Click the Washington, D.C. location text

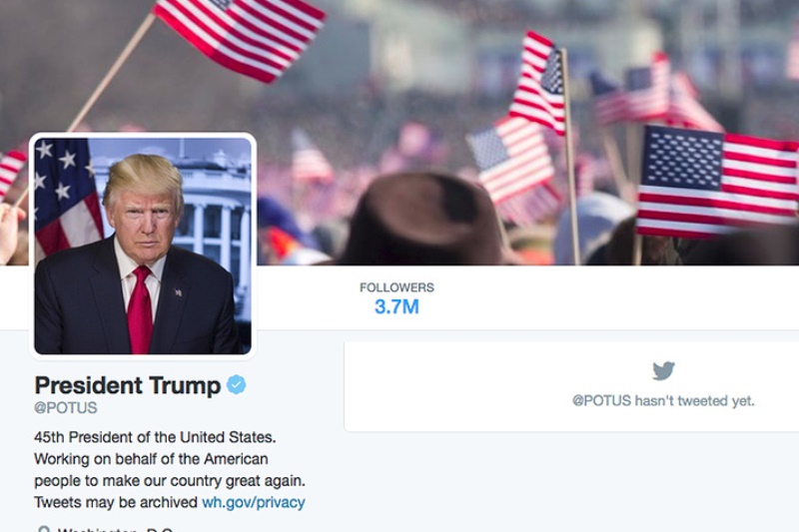pyautogui.click(x=115, y=529)
